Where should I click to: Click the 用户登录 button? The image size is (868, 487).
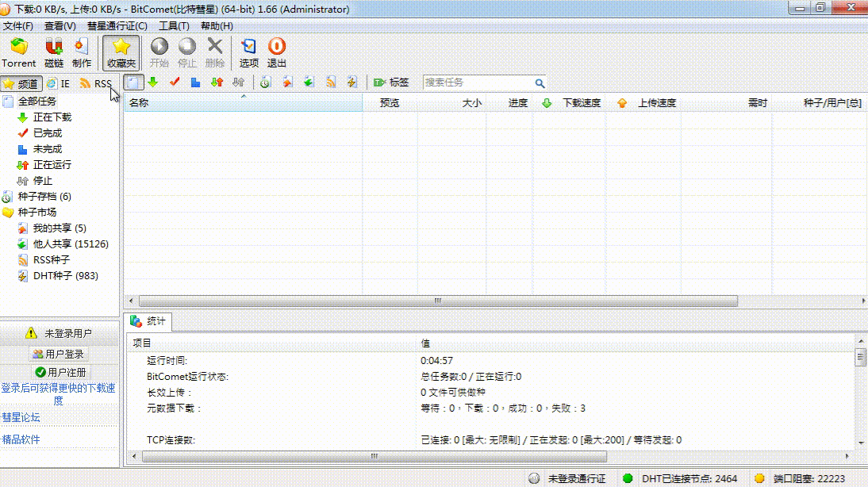[59, 355]
